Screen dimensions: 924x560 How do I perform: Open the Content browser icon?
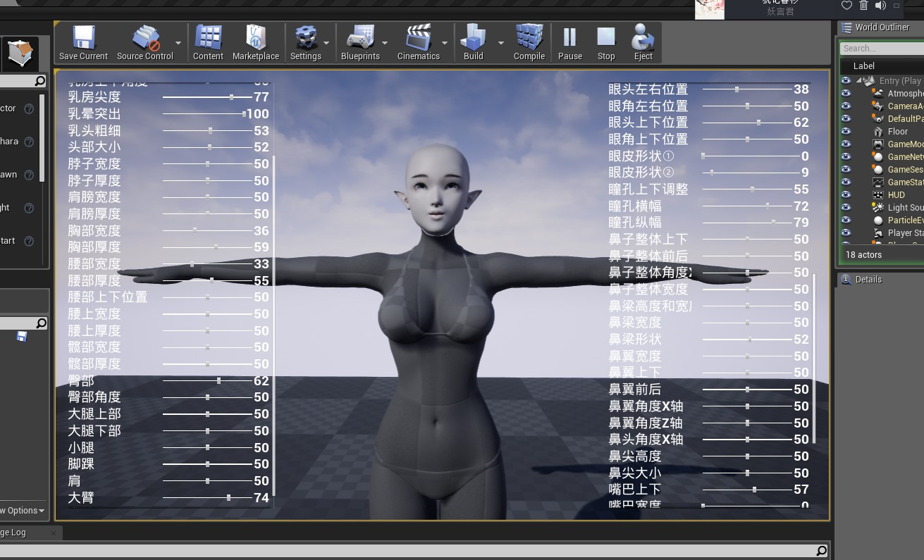tap(208, 42)
